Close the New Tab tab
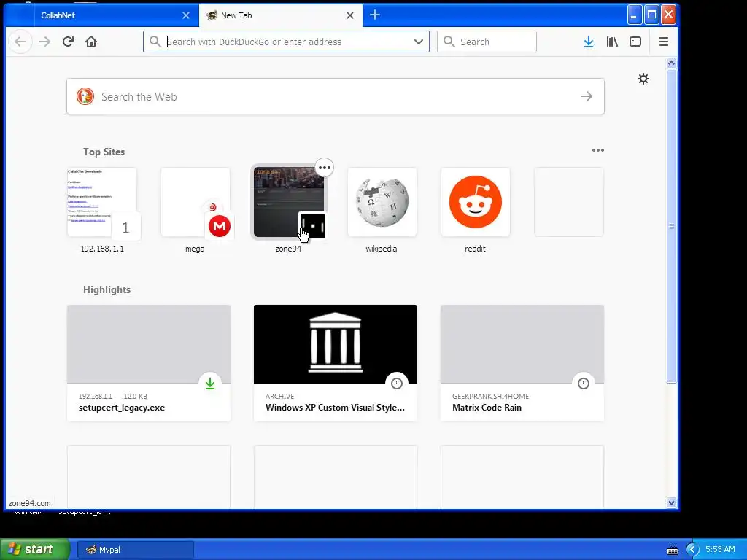Image resolution: width=747 pixels, height=560 pixels. 349,15
